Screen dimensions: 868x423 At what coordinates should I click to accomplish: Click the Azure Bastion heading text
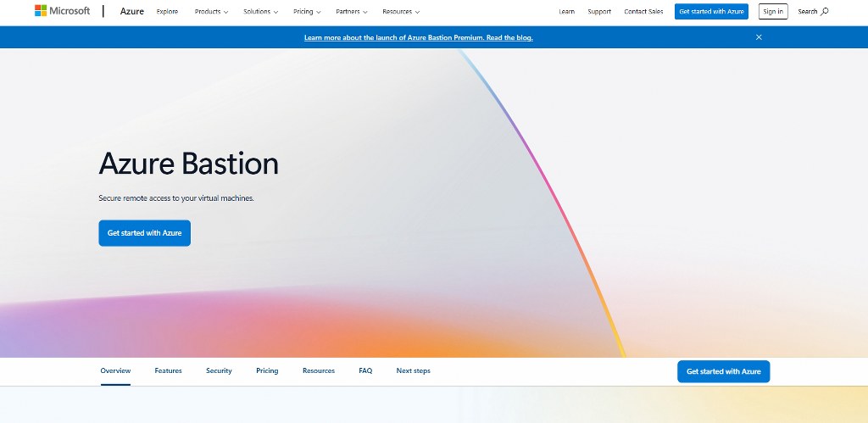pos(189,164)
